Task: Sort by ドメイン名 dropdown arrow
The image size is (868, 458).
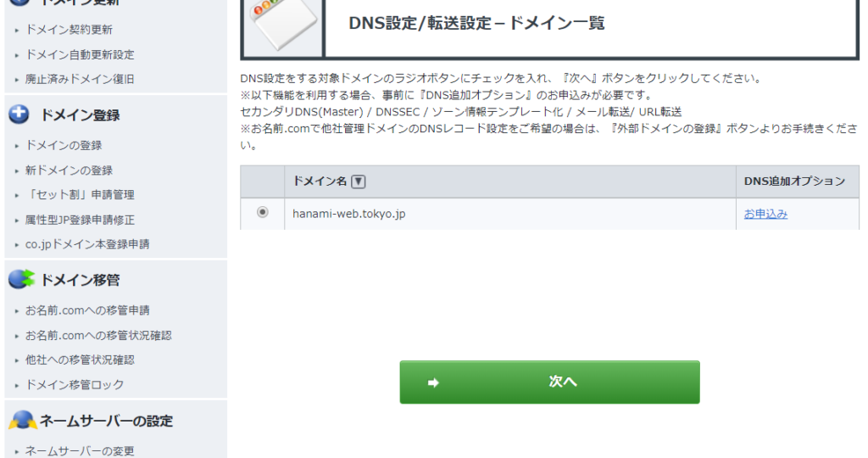Action: (x=359, y=182)
